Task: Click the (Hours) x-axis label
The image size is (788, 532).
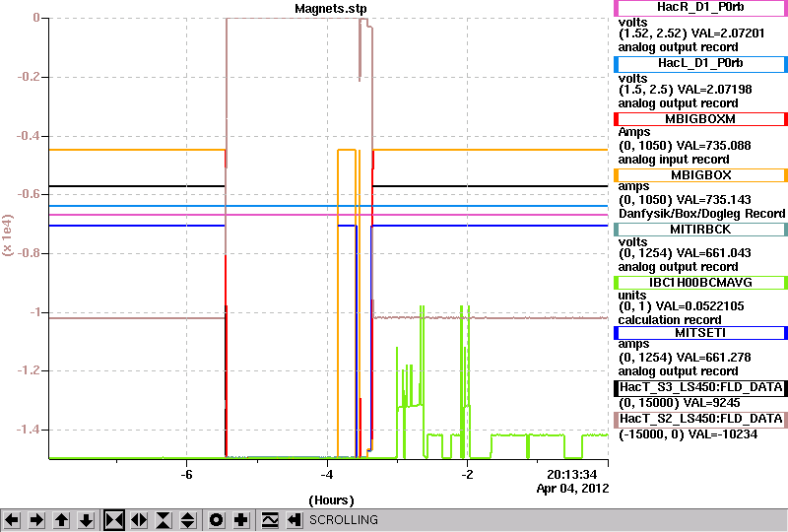Action: click(x=331, y=500)
